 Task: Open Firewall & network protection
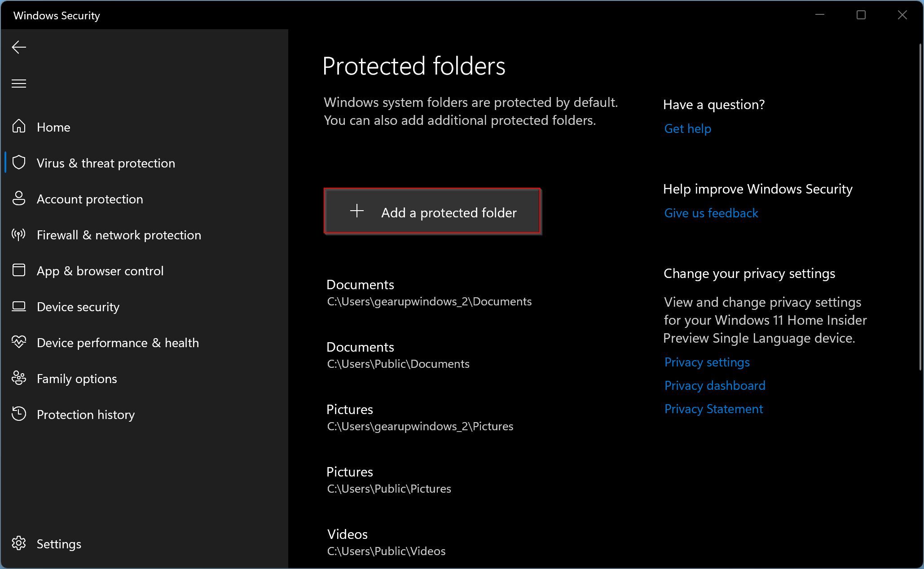pyautogui.click(x=145, y=235)
